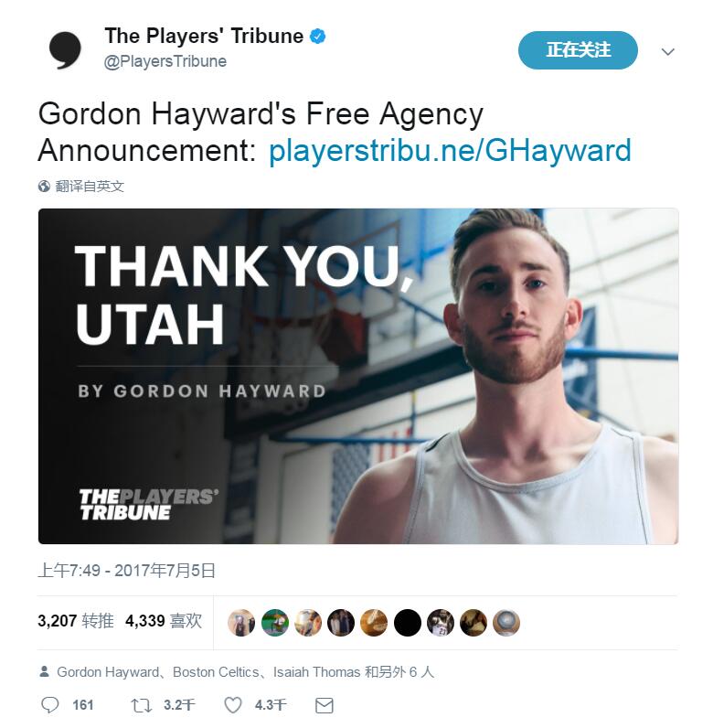Open the tweet options chevron dropdown
This screenshot has width=713, height=728.
tap(667, 51)
